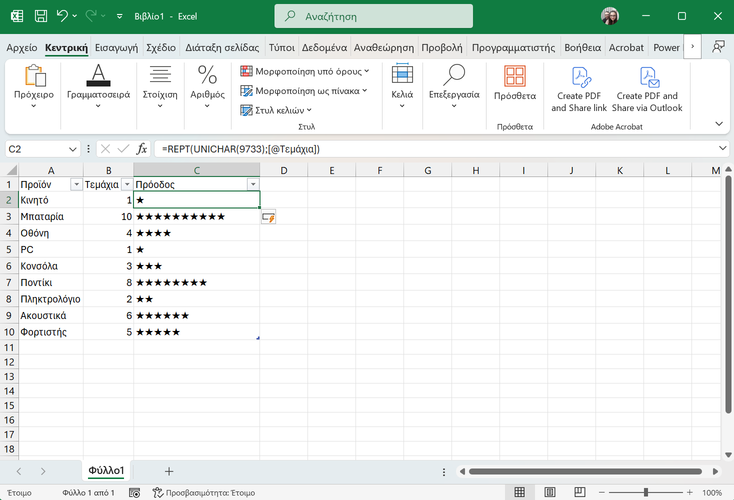The width and height of the screenshot is (734, 500).
Task: Switch to Normal view in status bar
Action: [x=518, y=493]
